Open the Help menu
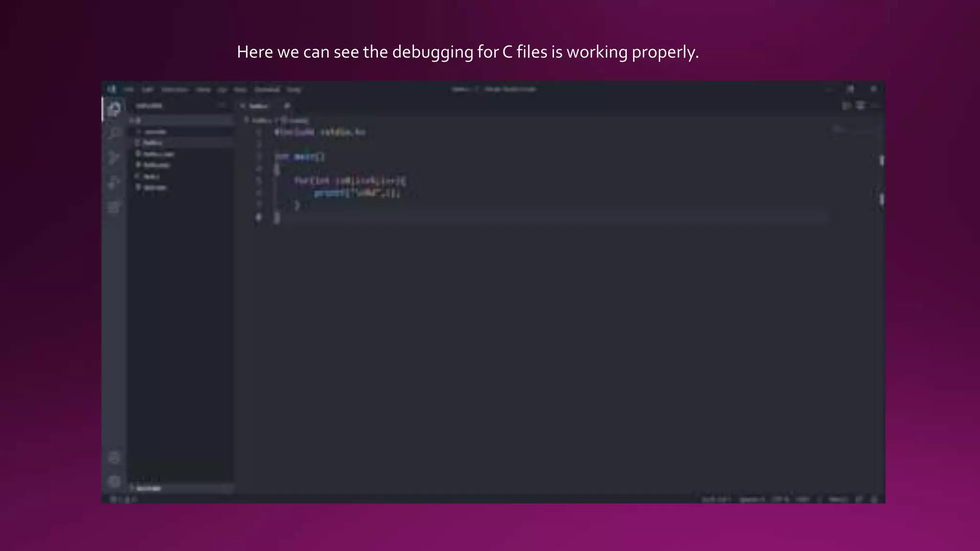This screenshot has width=980, height=551. pyautogui.click(x=294, y=89)
